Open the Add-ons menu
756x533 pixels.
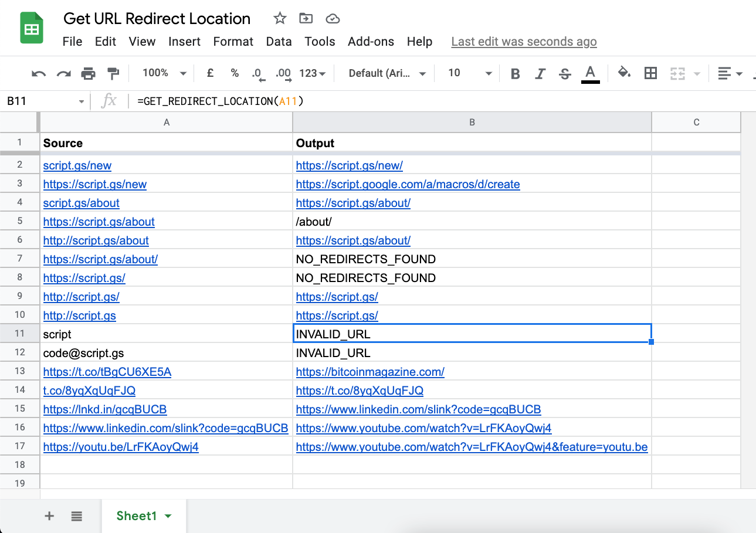coord(371,42)
